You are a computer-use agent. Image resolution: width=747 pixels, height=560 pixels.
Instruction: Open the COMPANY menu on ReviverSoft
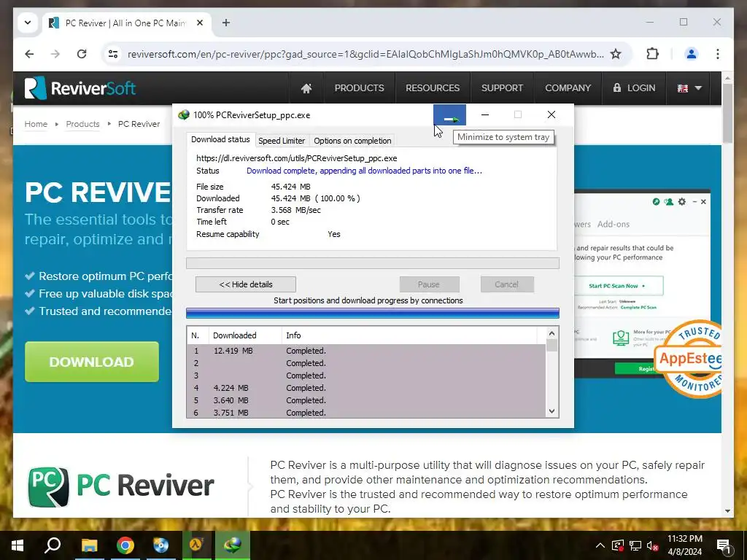click(x=568, y=88)
